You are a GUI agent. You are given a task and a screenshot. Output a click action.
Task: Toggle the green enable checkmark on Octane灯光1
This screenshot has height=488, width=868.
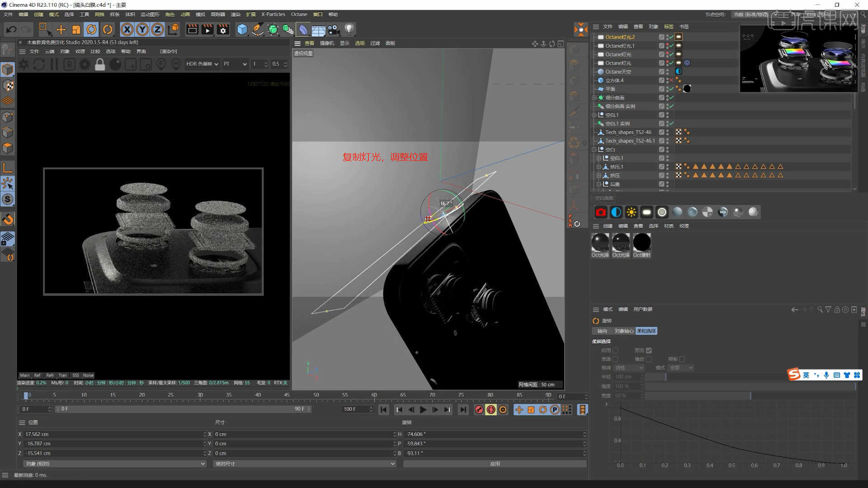click(x=671, y=46)
